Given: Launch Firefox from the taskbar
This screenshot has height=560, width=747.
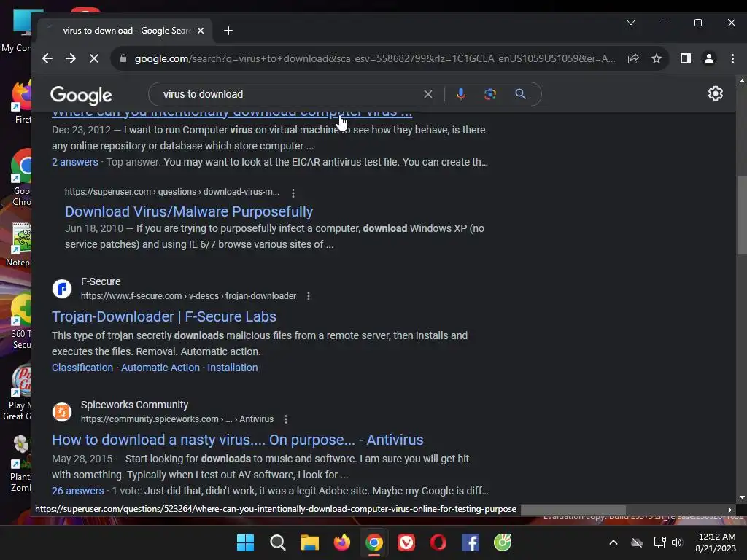Looking at the screenshot, I should point(342,542).
